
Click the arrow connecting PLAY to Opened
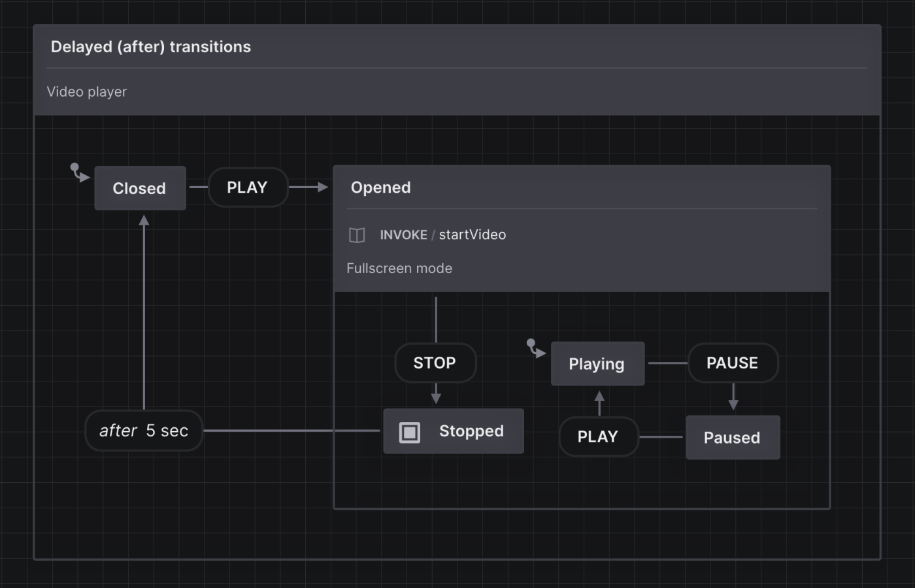click(307, 188)
